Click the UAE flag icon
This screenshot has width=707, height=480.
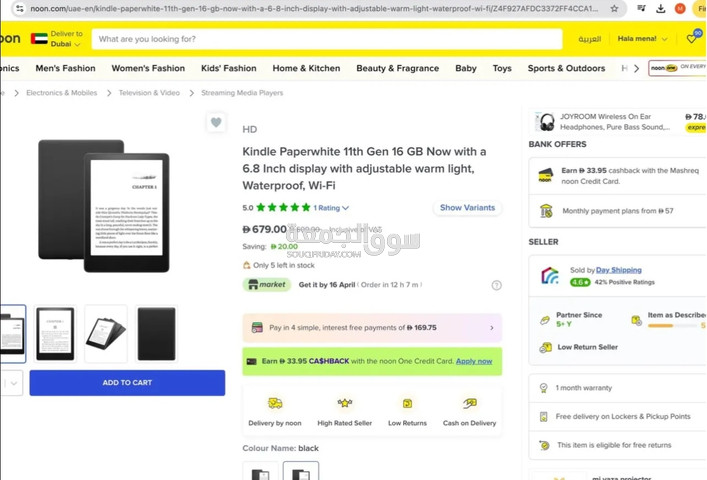39,39
